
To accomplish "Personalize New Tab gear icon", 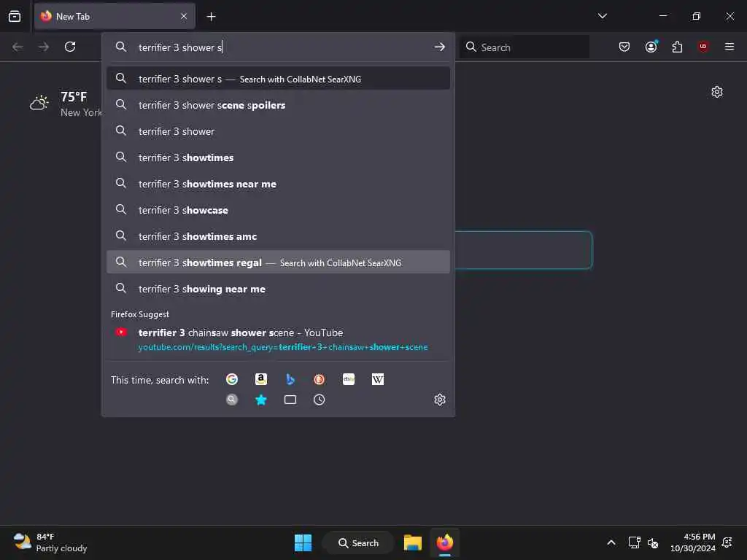I will pos(717,92).
